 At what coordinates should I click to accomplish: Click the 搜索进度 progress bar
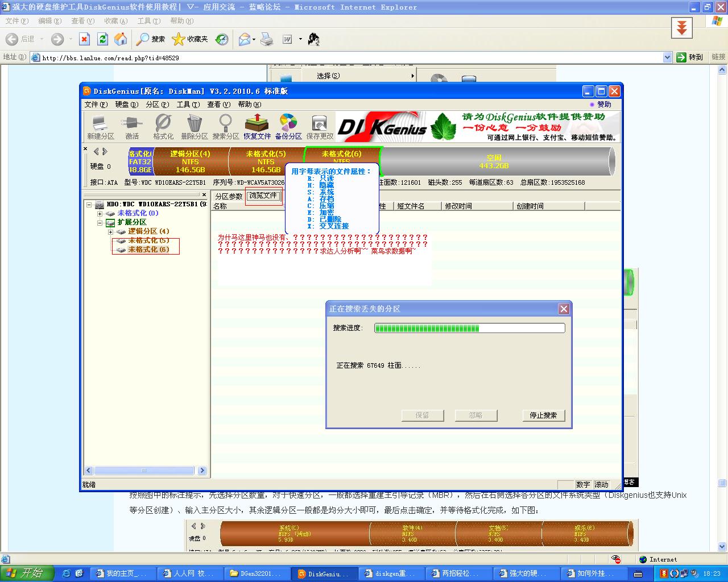coord(470,328)
